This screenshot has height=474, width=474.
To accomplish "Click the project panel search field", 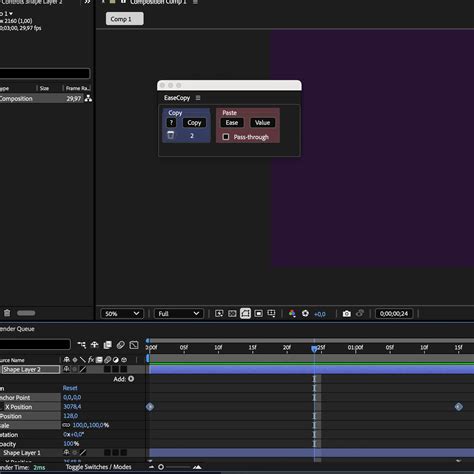I will click(44, 73).
